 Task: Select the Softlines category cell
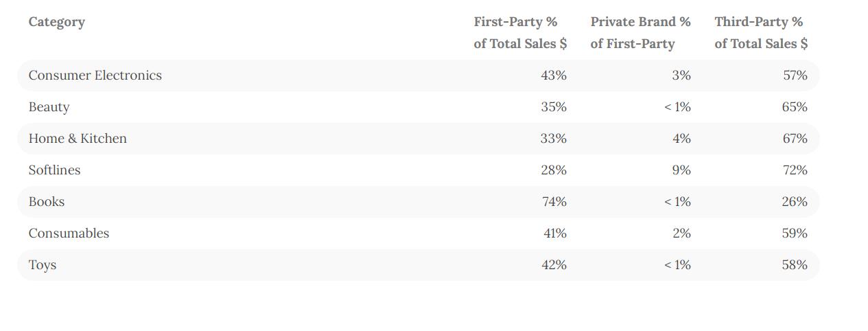tap(54, 170)
